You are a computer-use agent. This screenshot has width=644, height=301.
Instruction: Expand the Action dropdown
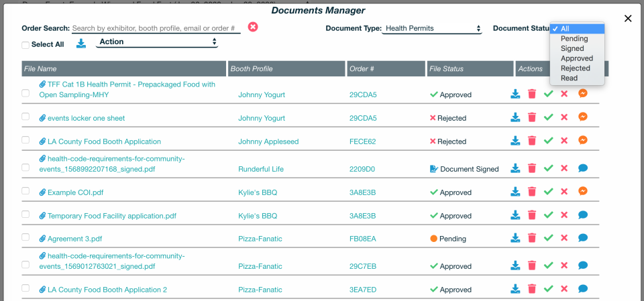click(x=157, y=42)
